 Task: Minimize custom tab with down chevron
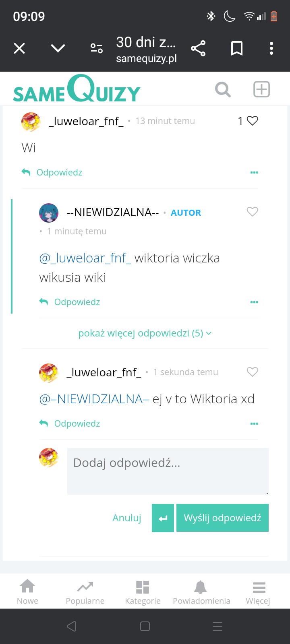[x=58, y=48]
